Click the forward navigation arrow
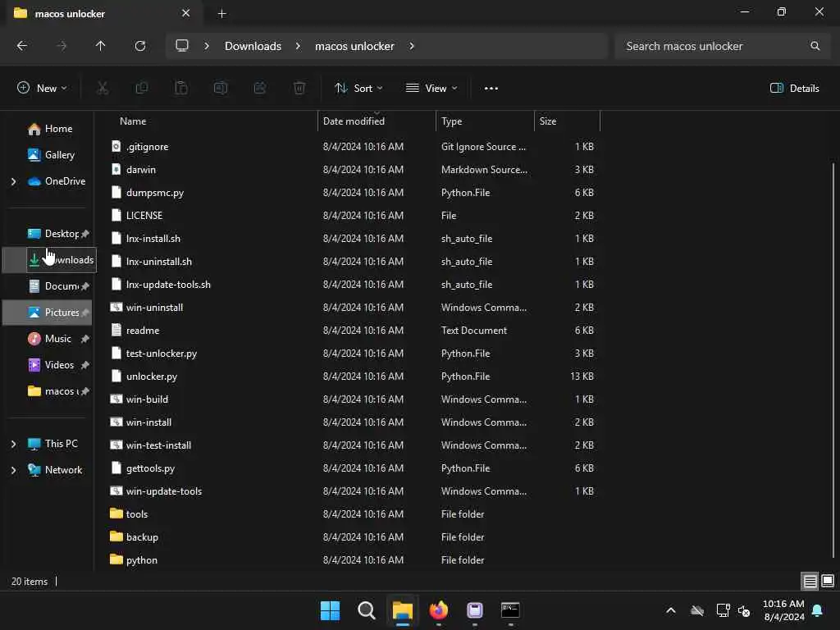 tap(62, 46)
